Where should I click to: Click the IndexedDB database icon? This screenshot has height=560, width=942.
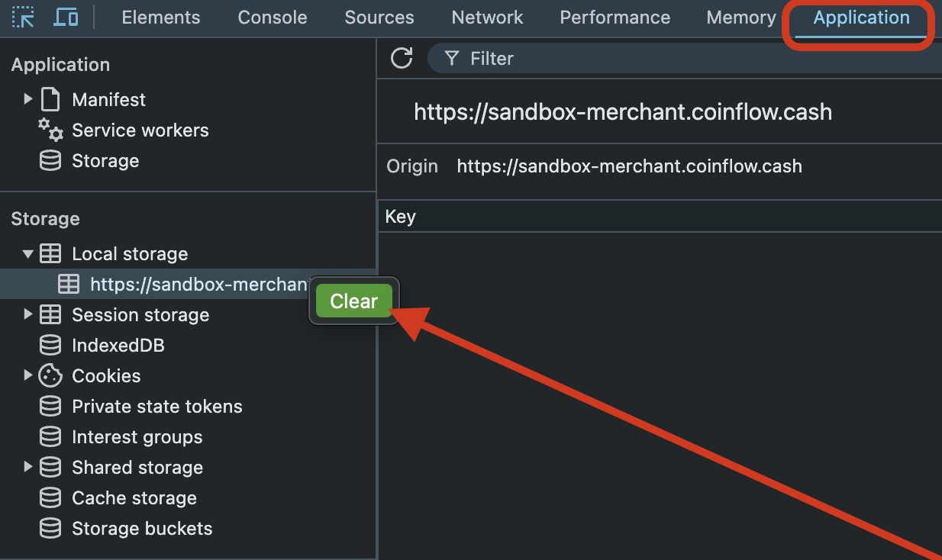pos(50,346)
